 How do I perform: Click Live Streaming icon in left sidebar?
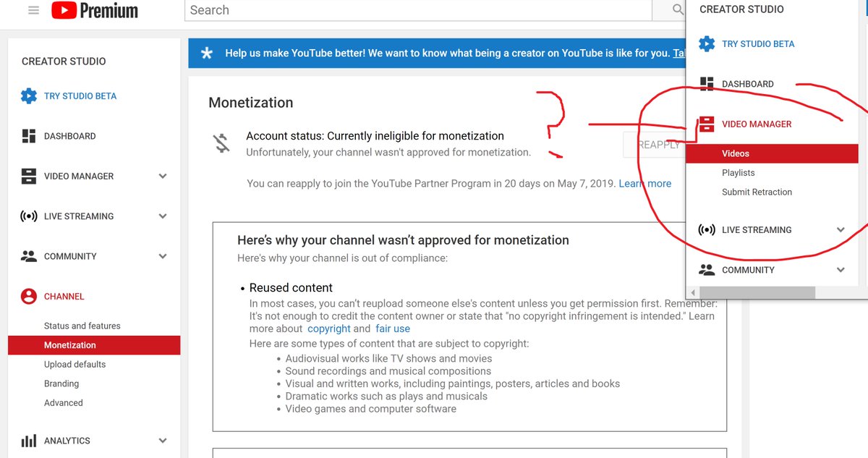(29, 216)
